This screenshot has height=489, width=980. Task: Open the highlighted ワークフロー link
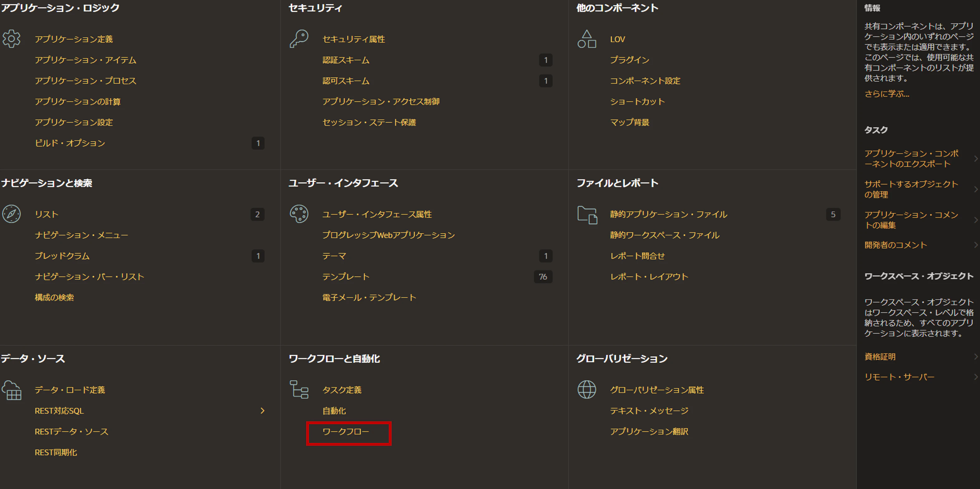point(347,432)
